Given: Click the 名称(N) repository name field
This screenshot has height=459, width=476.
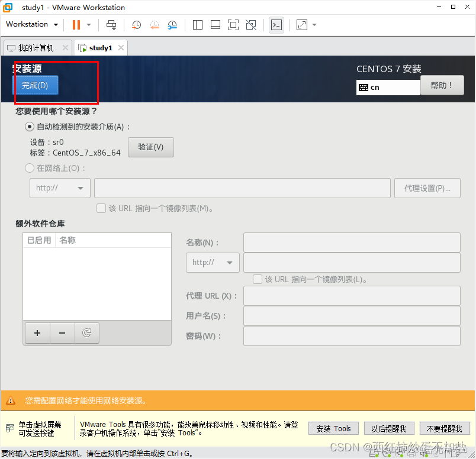Looking at the screenshot, I should 352,243.
